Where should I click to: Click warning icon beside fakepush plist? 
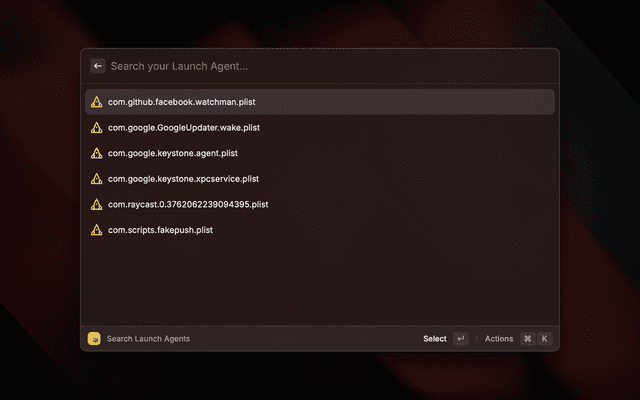96,230
